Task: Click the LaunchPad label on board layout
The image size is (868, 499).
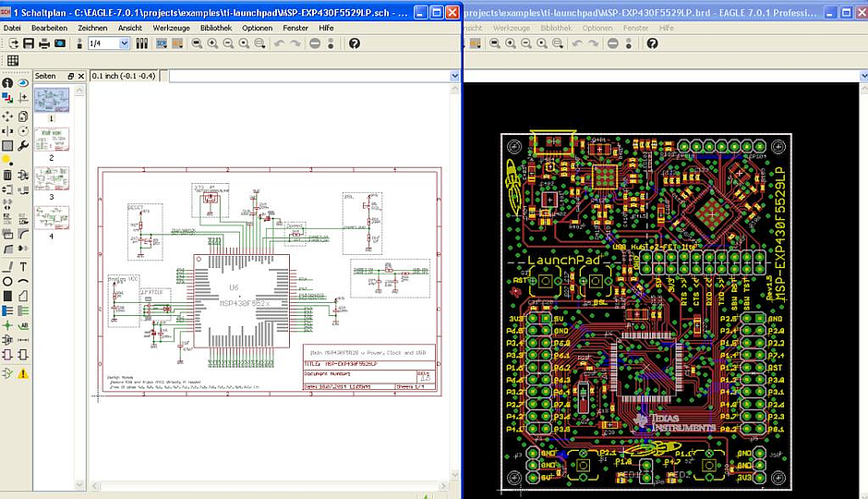Action: (x=564, y=260)
